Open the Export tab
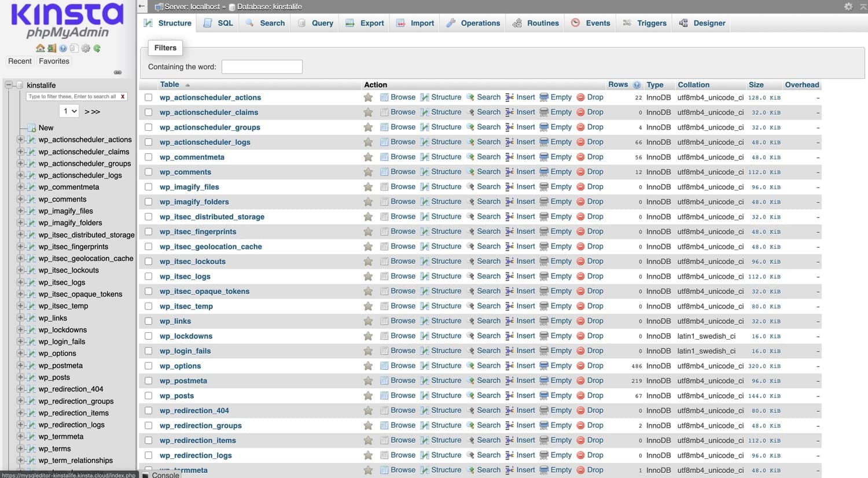This screenshot has height=478, width=868. coord(364,23)
